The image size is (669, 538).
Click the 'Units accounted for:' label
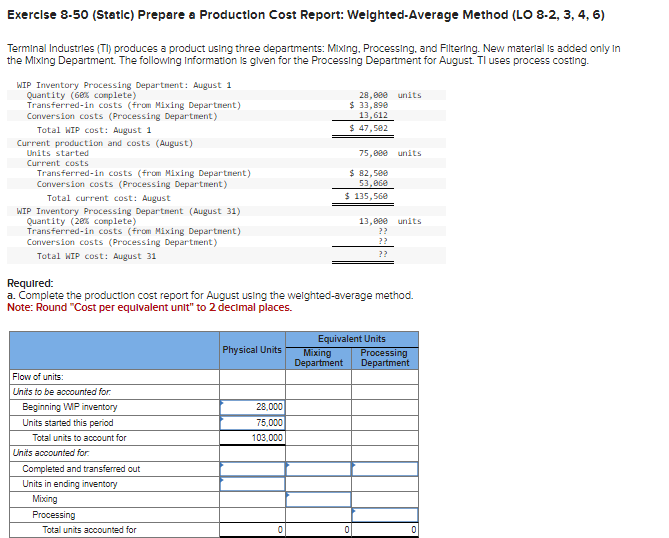tap(51, 453)
